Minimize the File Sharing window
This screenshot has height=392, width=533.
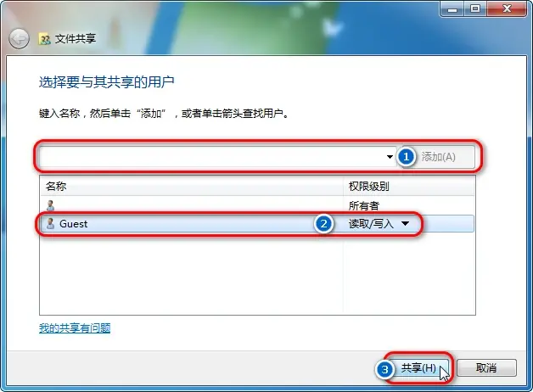(x=452, y=8)
